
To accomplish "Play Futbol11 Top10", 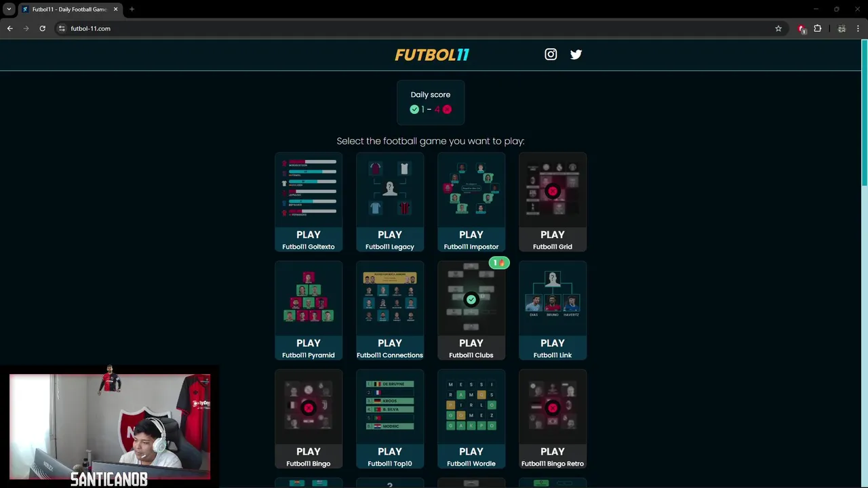I will point(390,456).
